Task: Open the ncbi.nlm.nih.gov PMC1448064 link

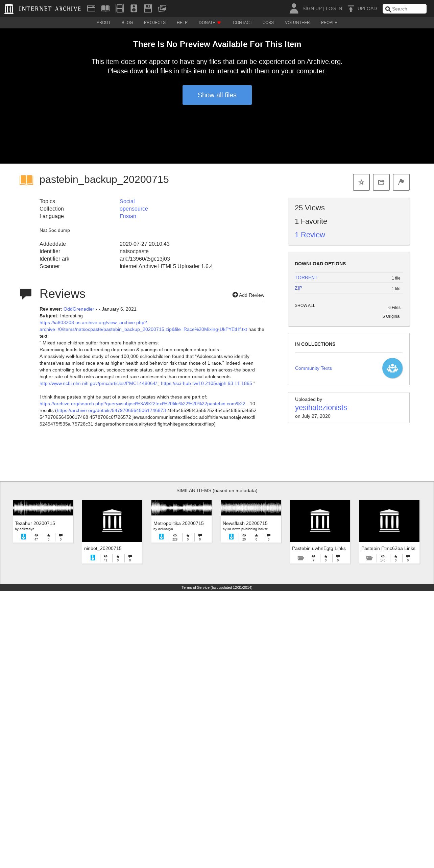Action: [x=98, y=383]
